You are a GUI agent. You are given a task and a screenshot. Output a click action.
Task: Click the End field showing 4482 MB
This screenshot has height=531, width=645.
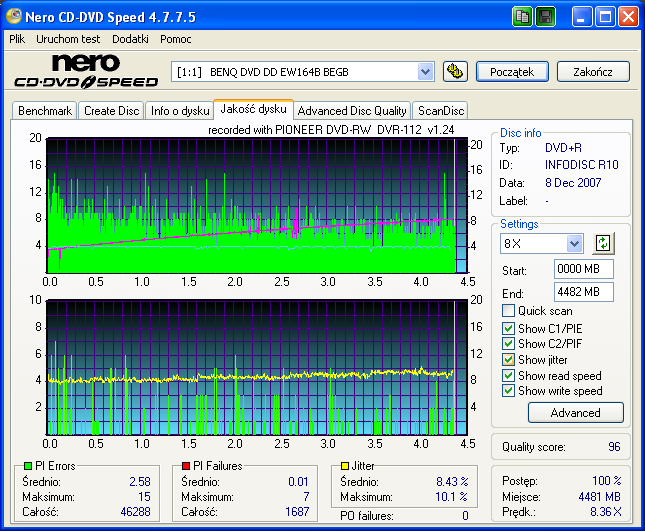click(584, 292)
